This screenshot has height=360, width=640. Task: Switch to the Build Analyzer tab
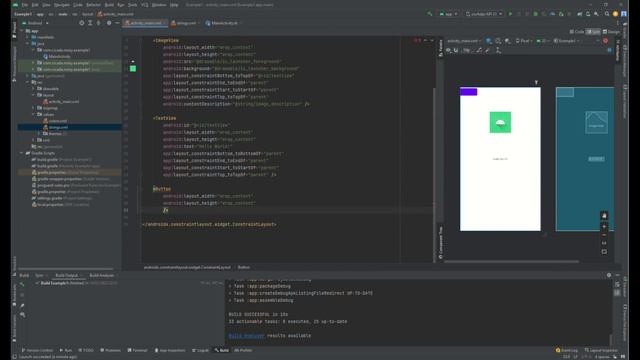(x=102, y=276)
